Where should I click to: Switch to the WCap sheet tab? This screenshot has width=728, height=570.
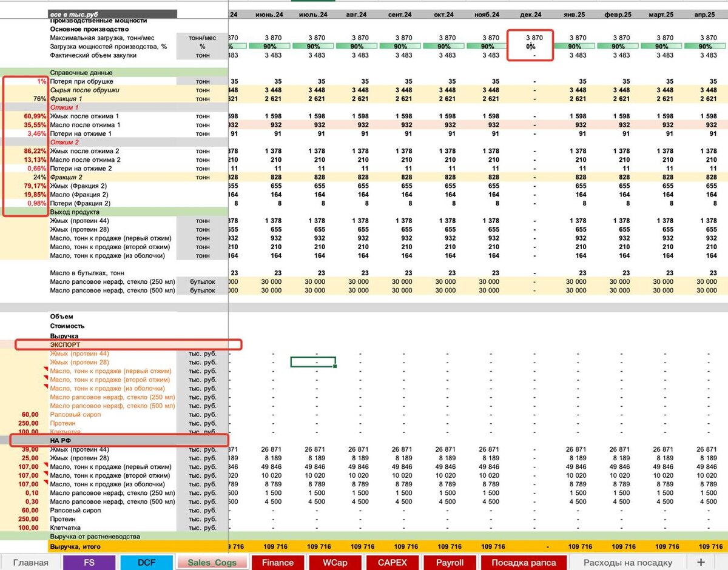pos(335,562)
